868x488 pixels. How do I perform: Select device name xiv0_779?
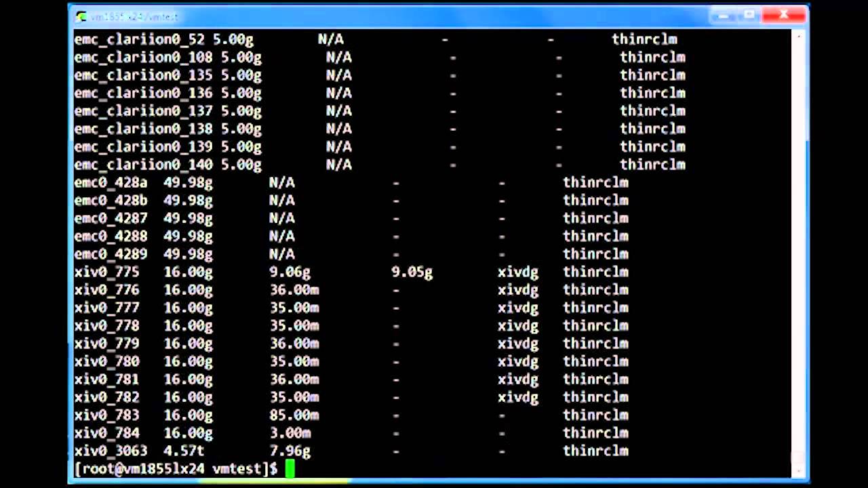click(x=106, y=344)
